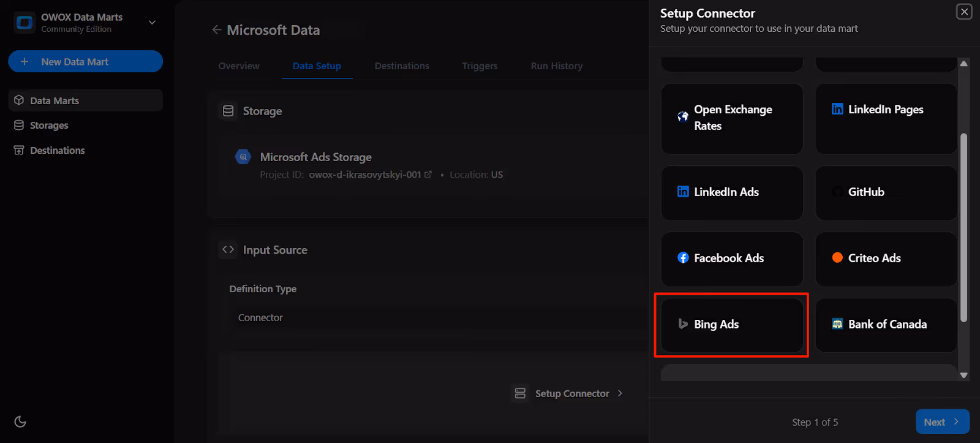Select the LinkedIn Pages connector
The image size is (980, 443).
click(x=886, y=119)
